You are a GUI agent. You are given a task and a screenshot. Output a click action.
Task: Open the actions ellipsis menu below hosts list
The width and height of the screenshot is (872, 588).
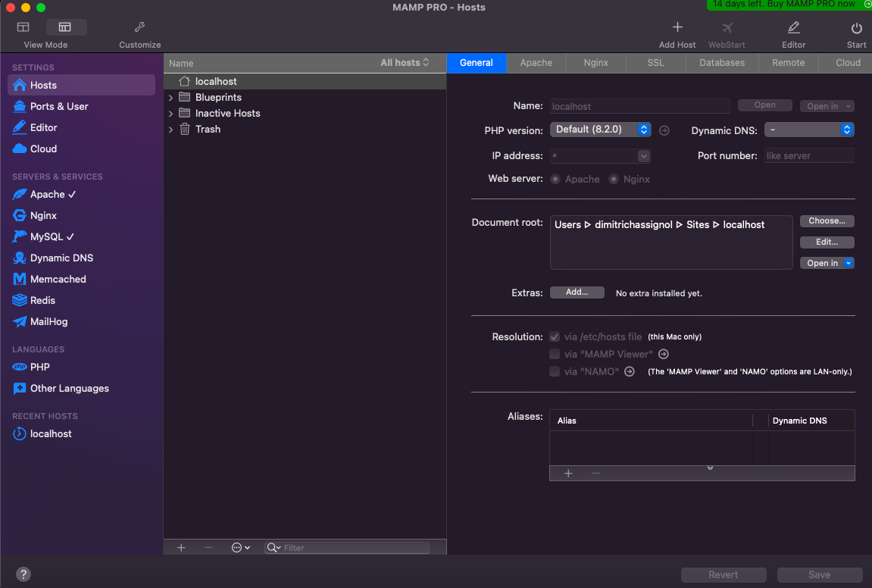241,547
